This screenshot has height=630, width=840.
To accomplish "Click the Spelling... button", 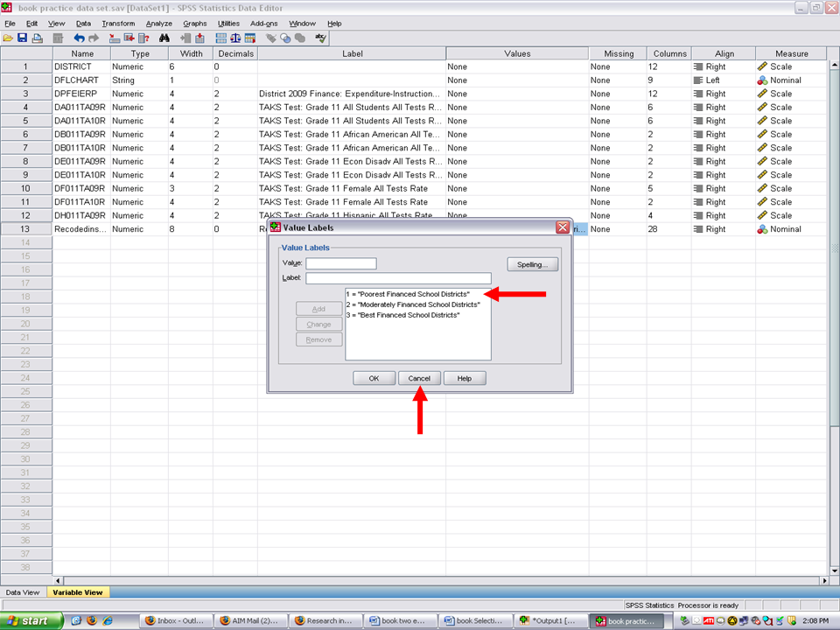I will (x=532, y=264).
